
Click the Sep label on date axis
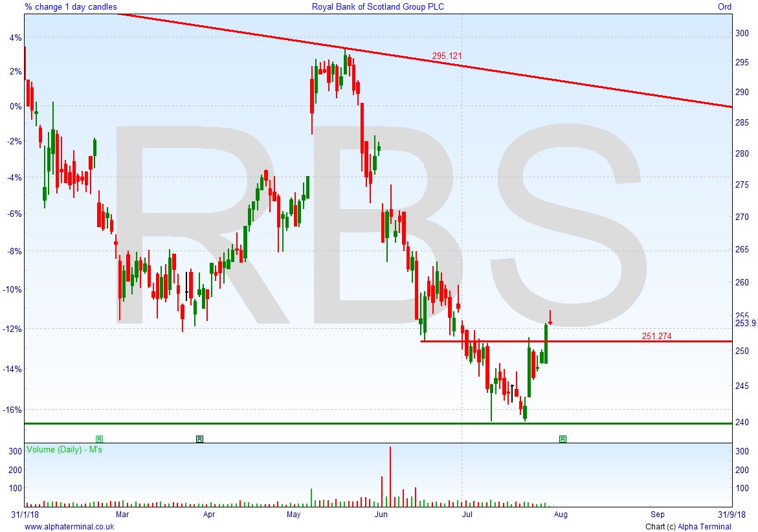click(657, 514)
